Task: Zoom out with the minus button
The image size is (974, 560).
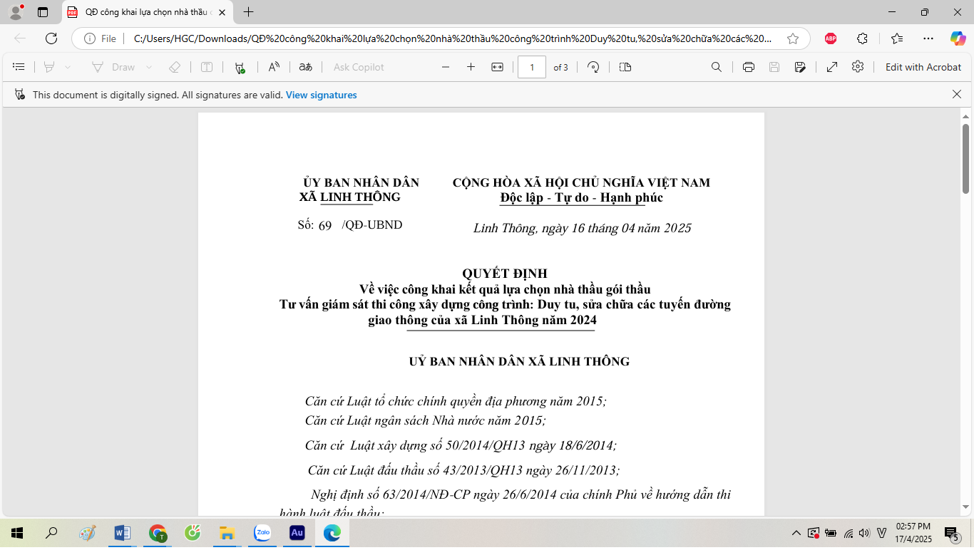Action: [446, 67]
